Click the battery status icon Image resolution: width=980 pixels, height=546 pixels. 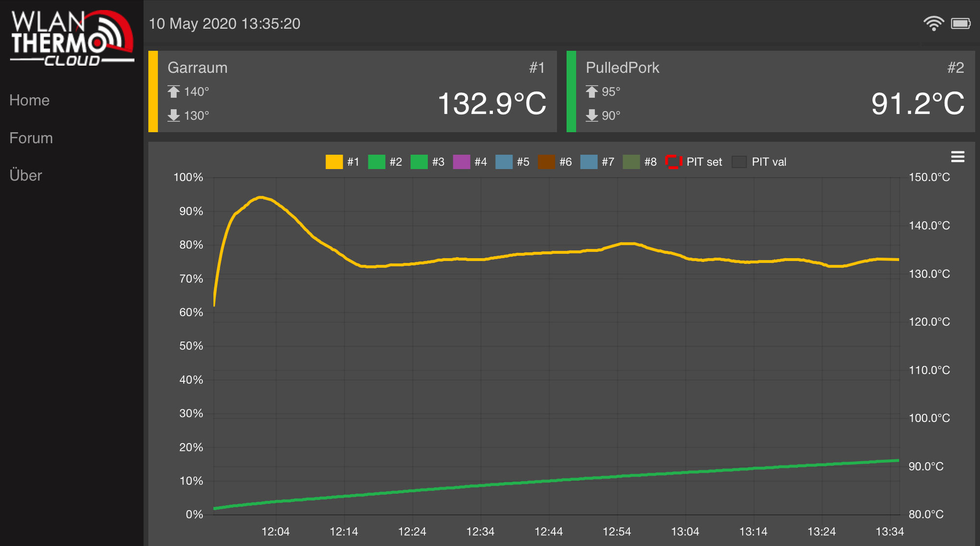point(961,24)
